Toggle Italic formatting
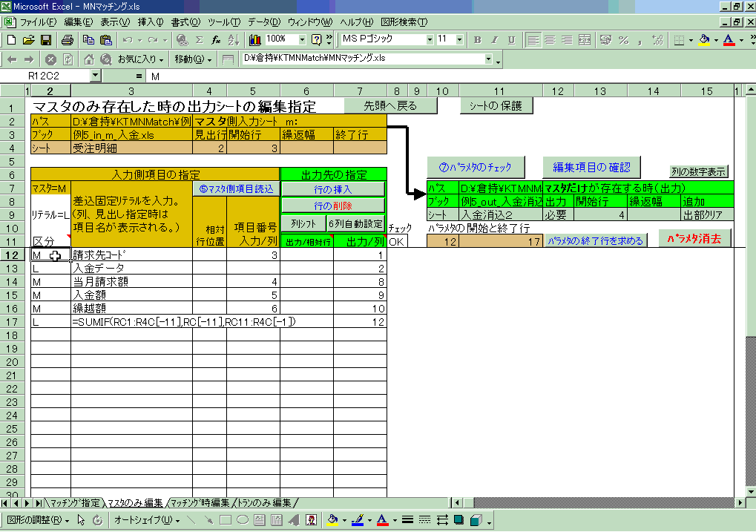 click(493, 39)
